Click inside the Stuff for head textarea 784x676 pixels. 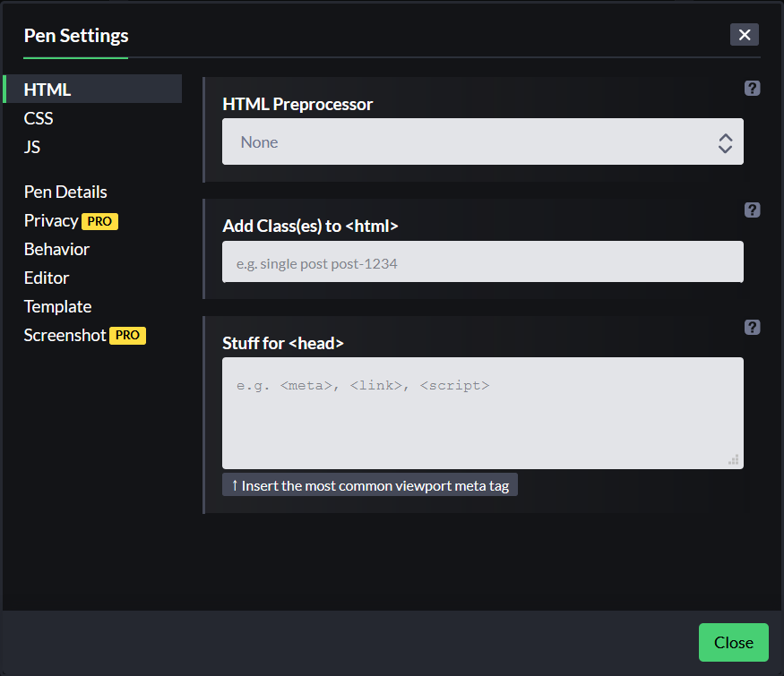coord(482,413)
